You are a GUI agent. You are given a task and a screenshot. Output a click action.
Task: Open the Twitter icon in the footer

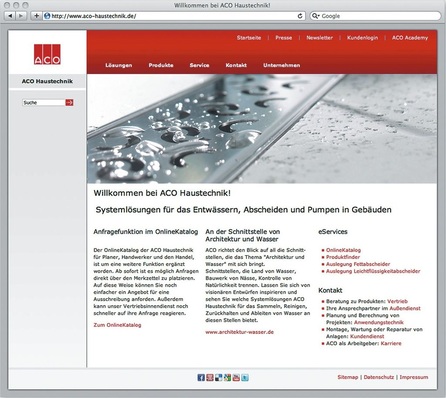coord(245,377)
